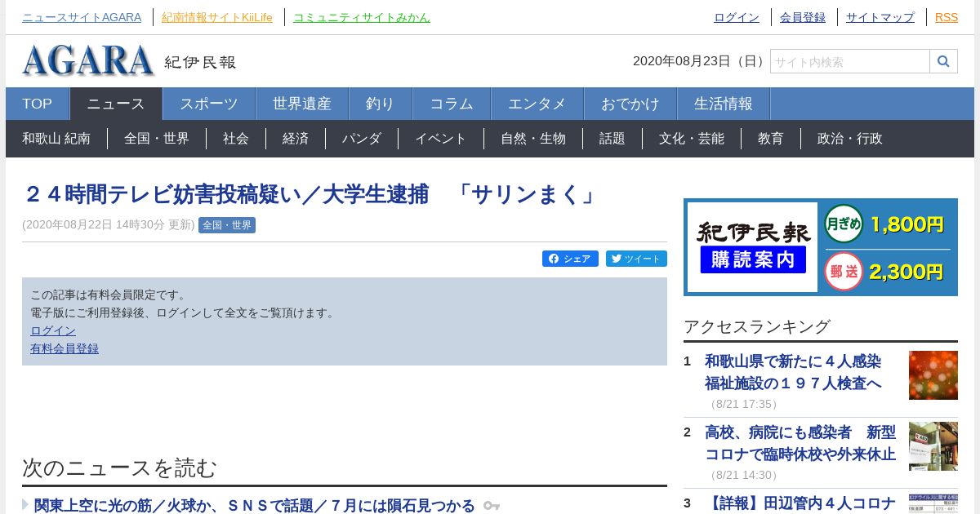Open 紀南情報サイトKiiLife link
Screen dimensions: 980x514
pyautogui.click(x=217, y=17)
